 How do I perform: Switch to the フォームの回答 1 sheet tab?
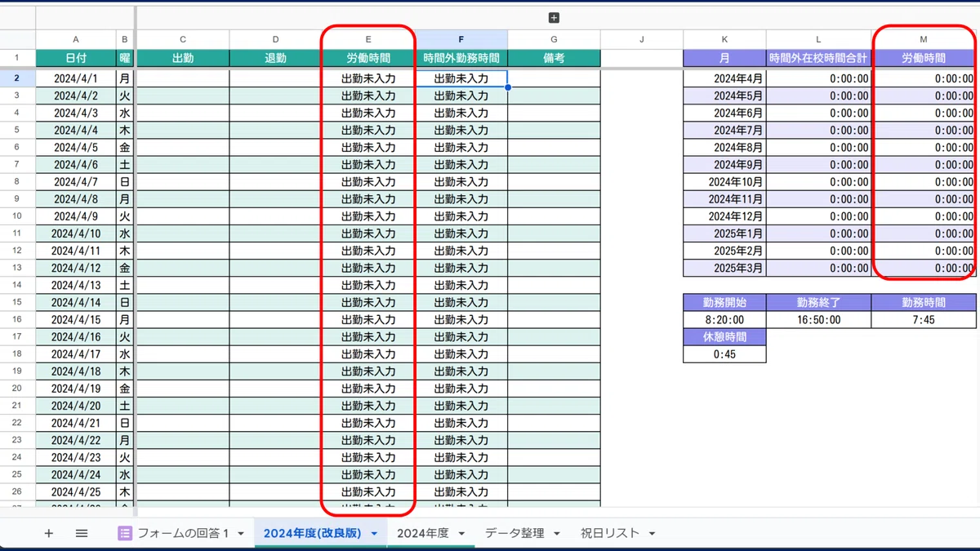click(x=182, y=533)
